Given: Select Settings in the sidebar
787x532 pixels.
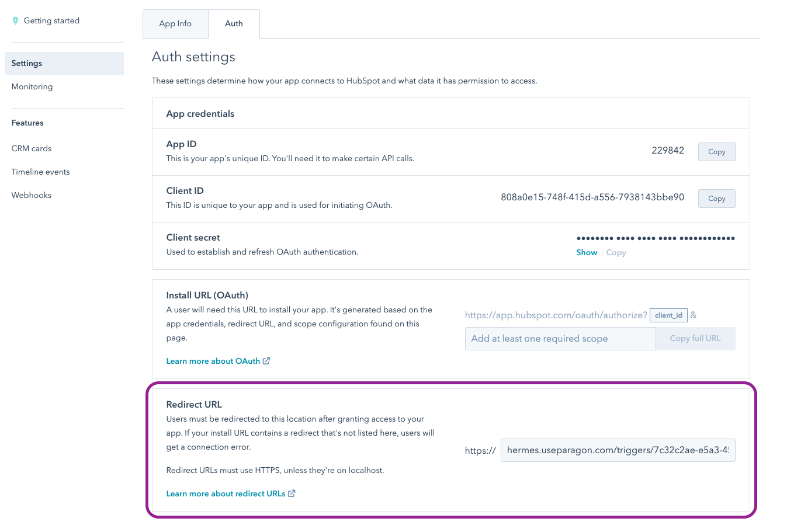Looking at the screenshot, I should pos(64,64).
